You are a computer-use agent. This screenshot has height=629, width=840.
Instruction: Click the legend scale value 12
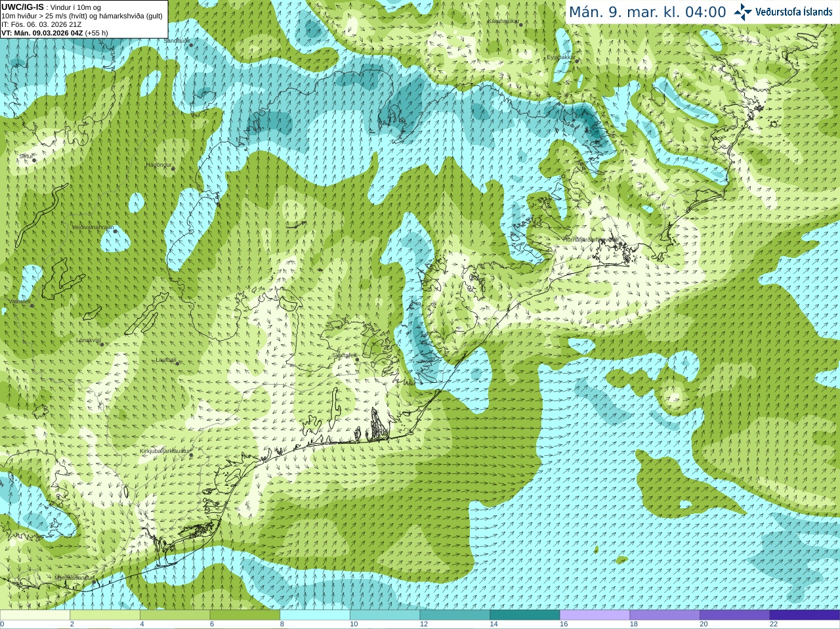(424, 624)
